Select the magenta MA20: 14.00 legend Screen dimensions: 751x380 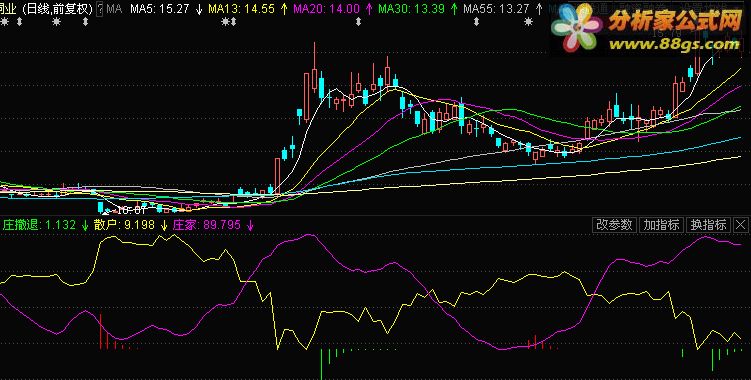pyautogui.click(x=327, y=9)
